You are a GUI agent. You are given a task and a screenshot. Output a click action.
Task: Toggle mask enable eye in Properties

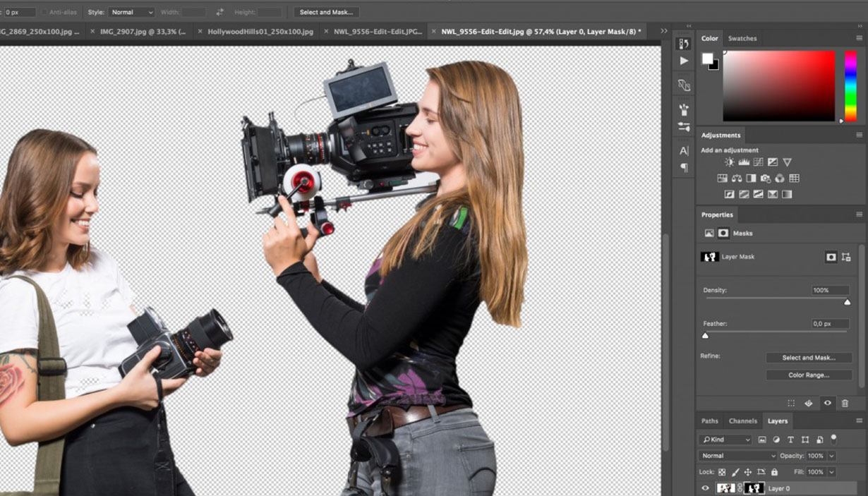tap(828, 404)
